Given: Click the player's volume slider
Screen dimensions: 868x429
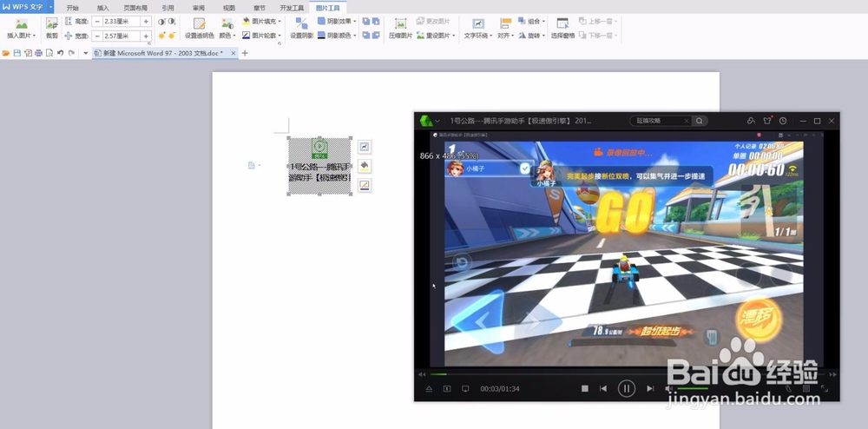Looking at the screenshot, I should [x=693, y=388].
